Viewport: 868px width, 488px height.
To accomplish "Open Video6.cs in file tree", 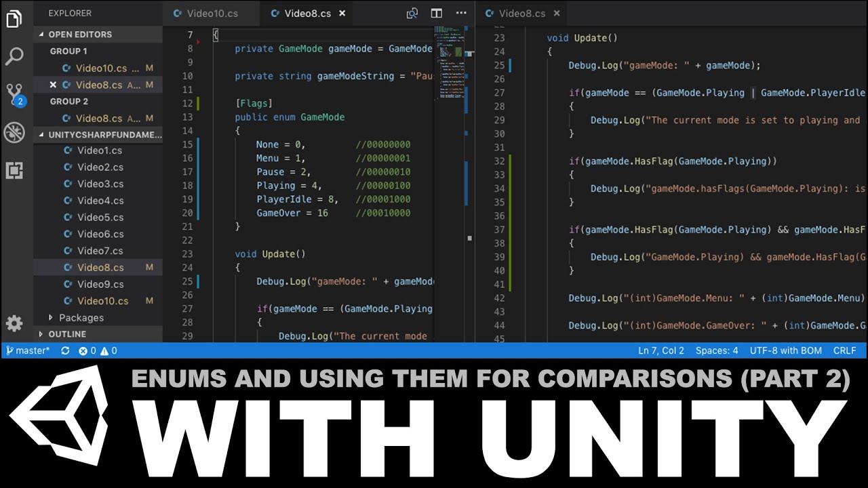I will 100,234.
